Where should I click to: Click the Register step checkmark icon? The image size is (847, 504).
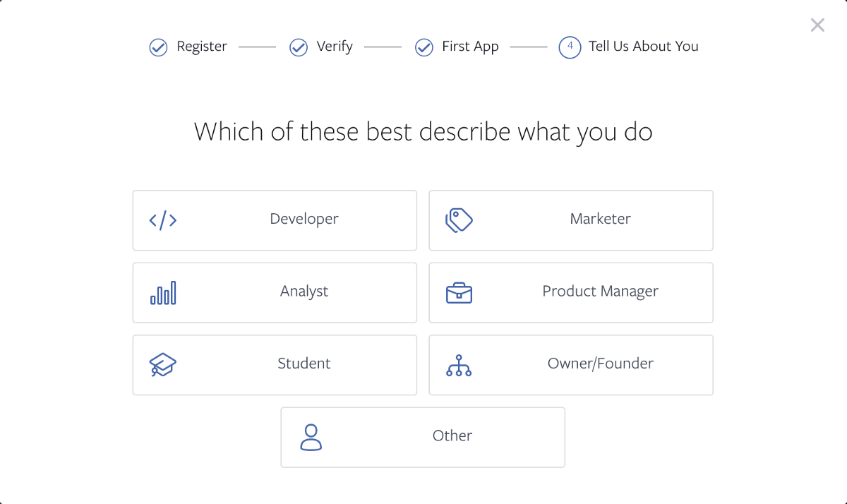coord(158,47)
